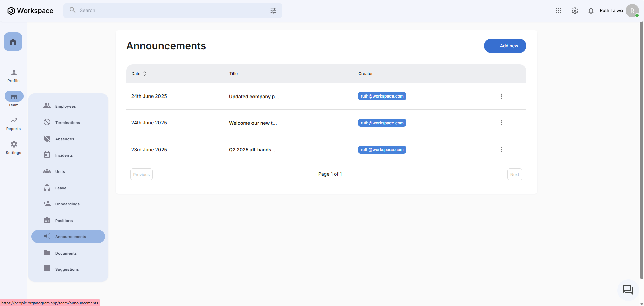The height and width of the screenshot is (306, 644).
Task: Open options menu for Updated company announcement
Action: pos(501,96)
